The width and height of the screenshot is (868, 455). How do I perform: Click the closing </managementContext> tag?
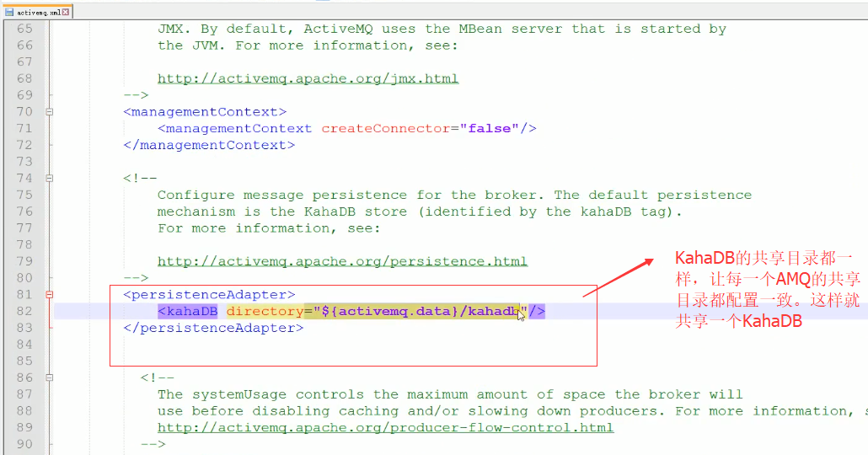click(209, 145)
